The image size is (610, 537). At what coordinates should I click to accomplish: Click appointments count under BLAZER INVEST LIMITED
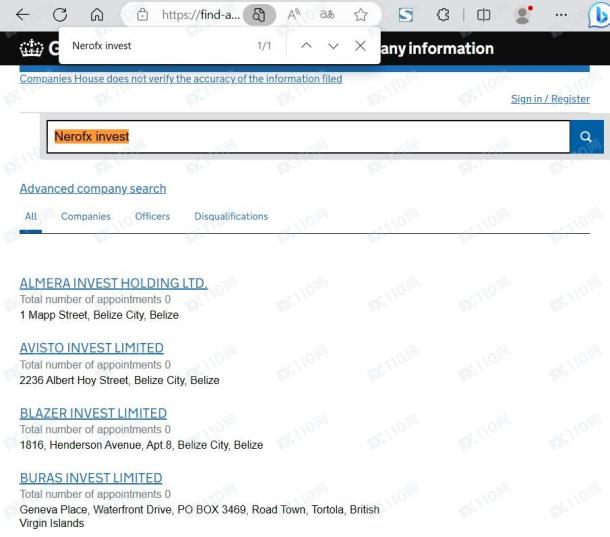pos(95,430)
